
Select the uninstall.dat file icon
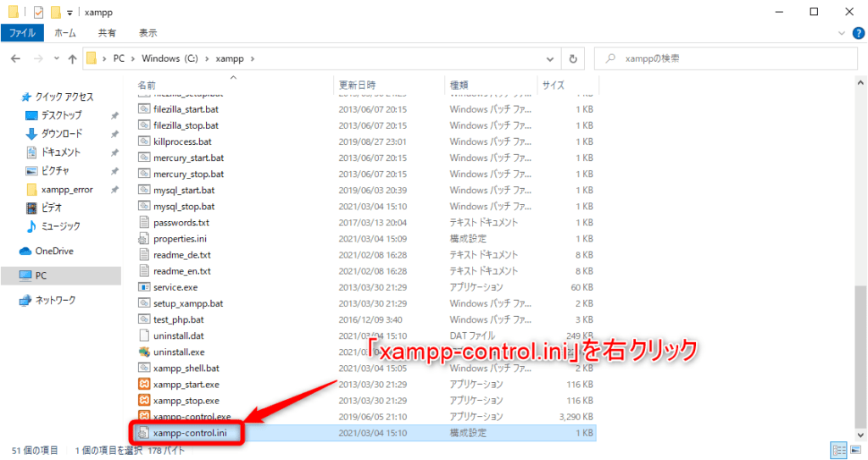tap(144, 335)
